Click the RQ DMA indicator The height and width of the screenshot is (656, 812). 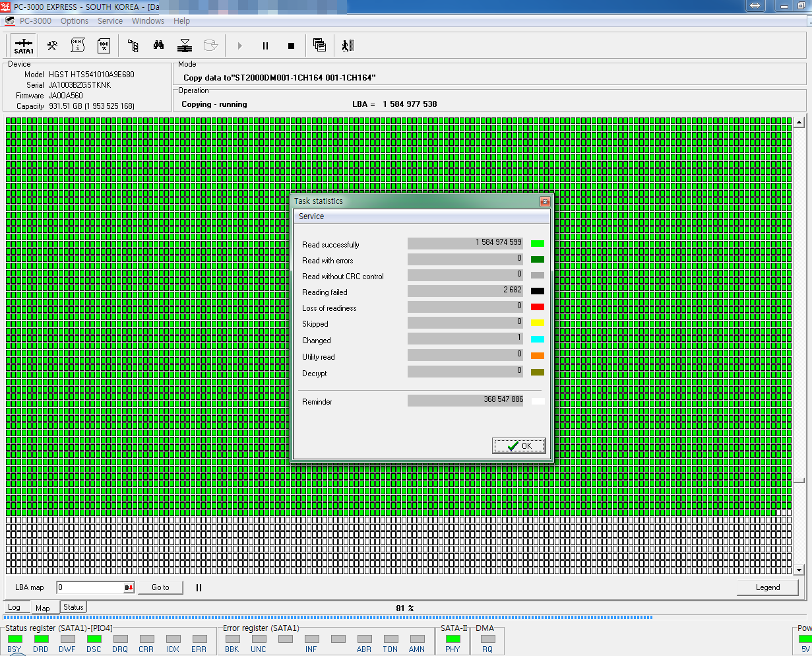pyautogui.click(x=487, y=639)
